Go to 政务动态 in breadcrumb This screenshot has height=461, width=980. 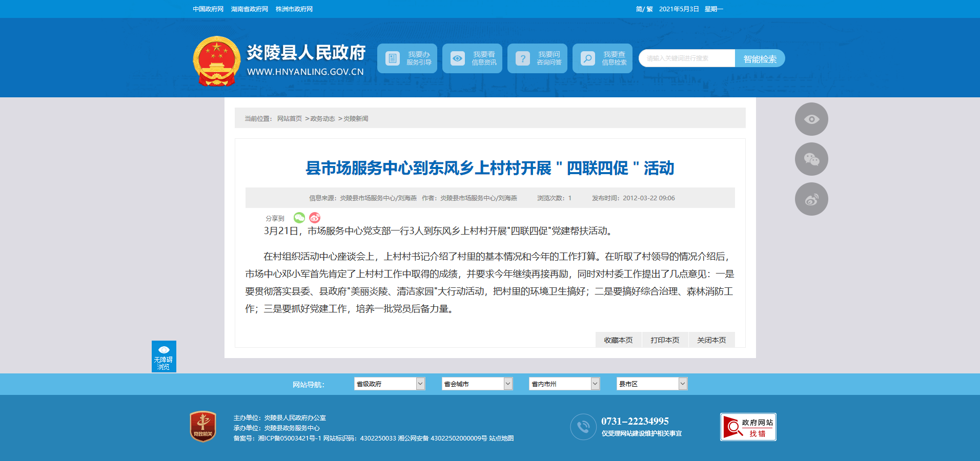pyautogui.click(x=322, y=119)
